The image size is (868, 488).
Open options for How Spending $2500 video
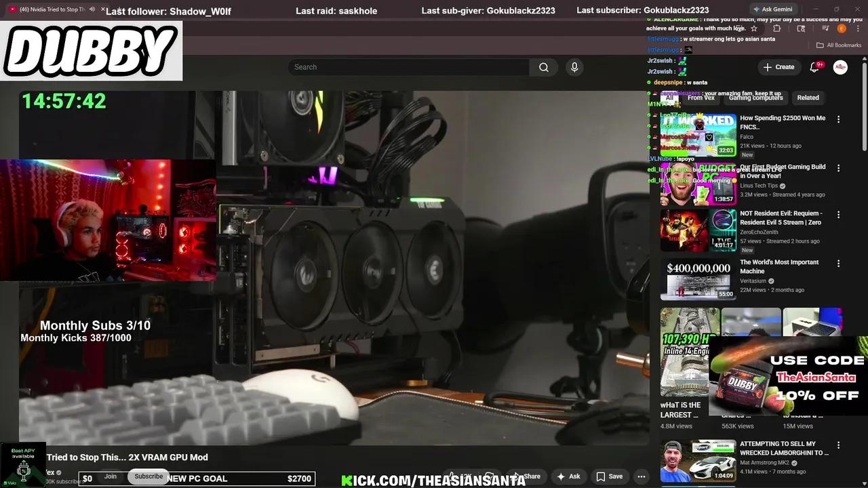pyautogui.click(x=838, y=119)
